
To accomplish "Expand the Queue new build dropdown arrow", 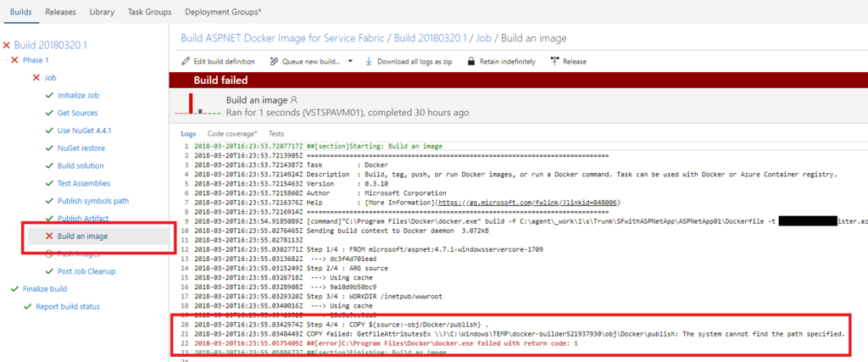I will tap(350, 61).
